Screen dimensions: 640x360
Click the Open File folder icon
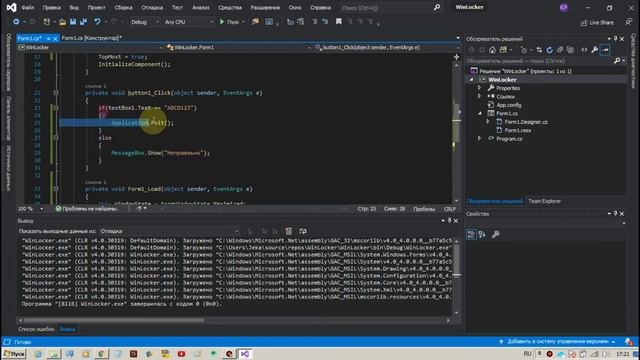(x=62, y=22)
